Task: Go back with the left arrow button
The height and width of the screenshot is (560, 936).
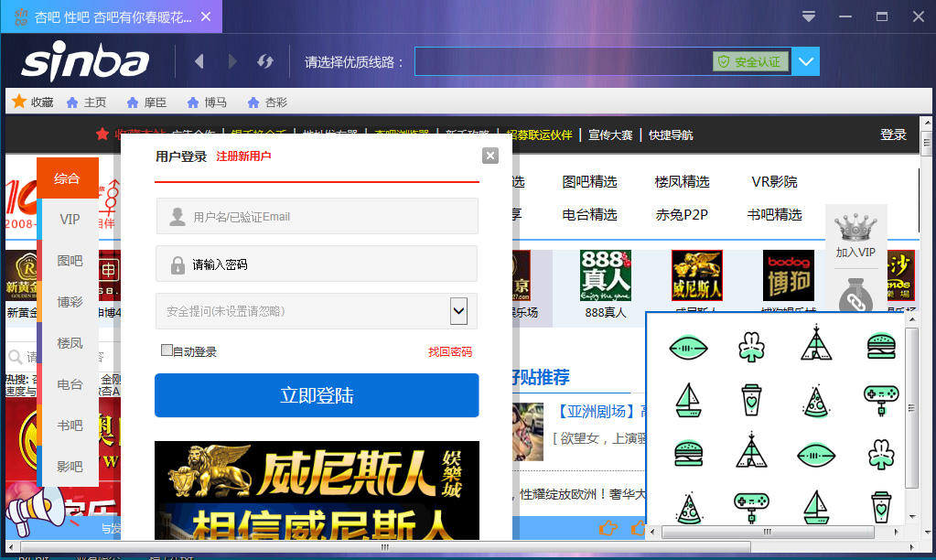Action: tap(199, 61)
